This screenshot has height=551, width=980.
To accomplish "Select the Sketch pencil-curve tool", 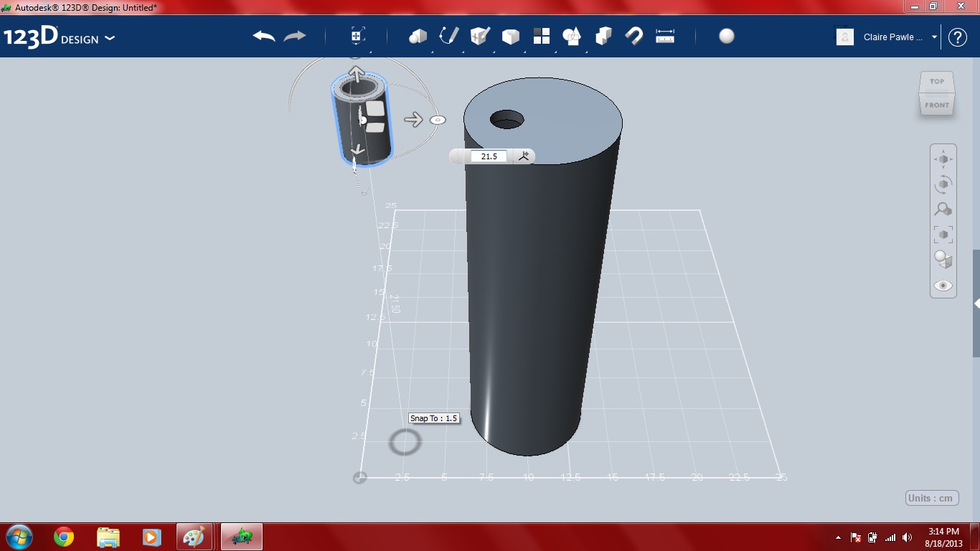I will [448, 36].
